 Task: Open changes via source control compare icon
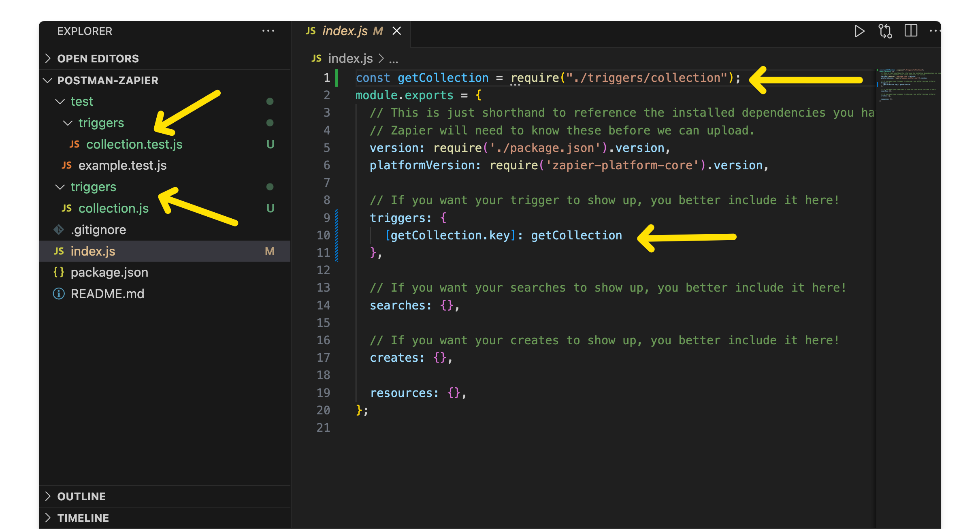(x=885, y=31)
